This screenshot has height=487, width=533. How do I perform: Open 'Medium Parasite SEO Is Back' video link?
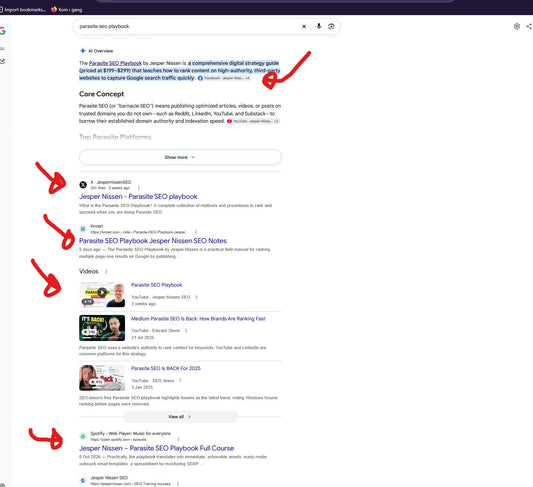(x=198, y=319)
